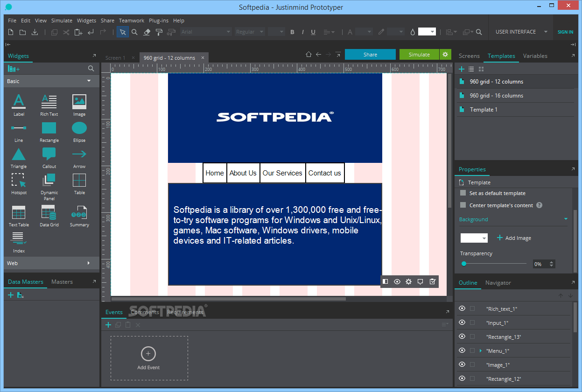The image size is (582, 392).
Task: Search widgets with magnifier icon
Action: coord(91,69)
